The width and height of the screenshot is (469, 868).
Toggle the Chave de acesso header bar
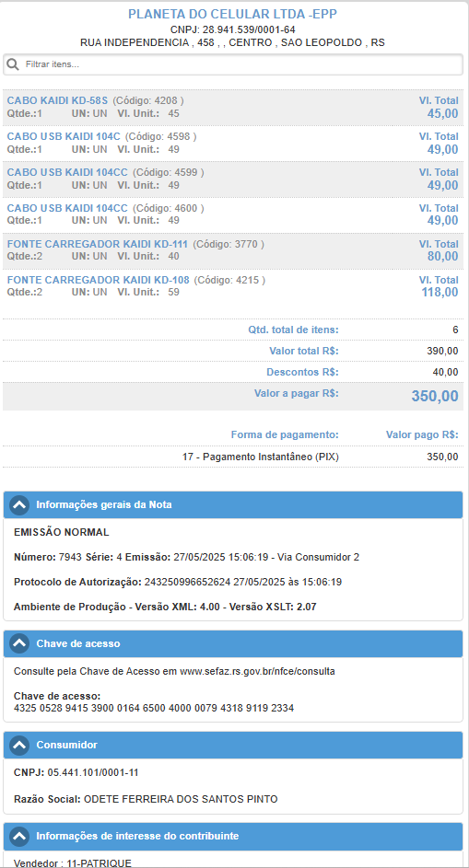pyautogui.click(x=233, y=643)
